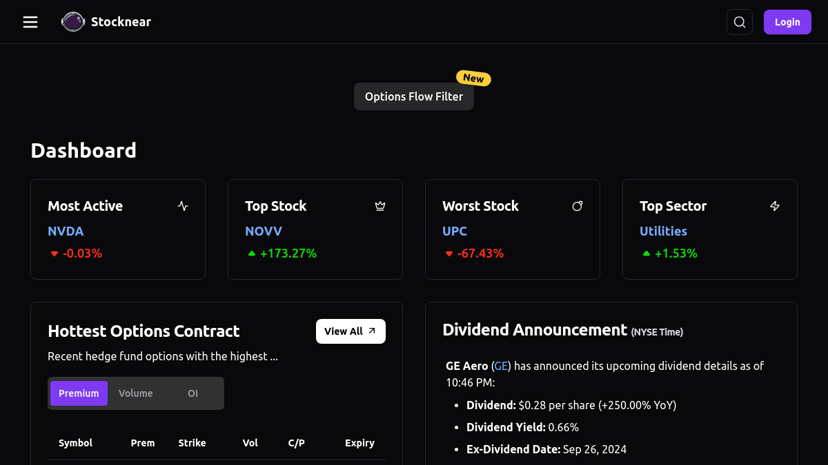The height and width of the screenshot is (465, 828).
Task: Click the Most Active activity pulse icon
Action: [x=183, y=206]
